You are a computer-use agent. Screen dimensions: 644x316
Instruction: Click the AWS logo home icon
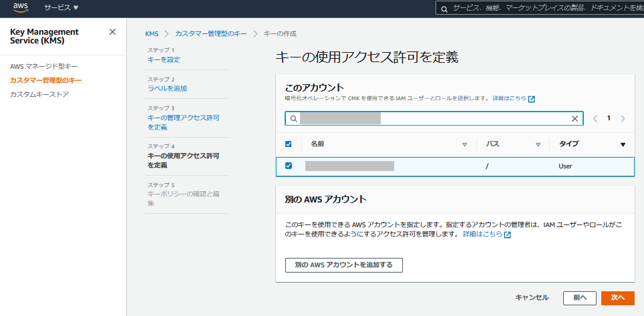20,8
